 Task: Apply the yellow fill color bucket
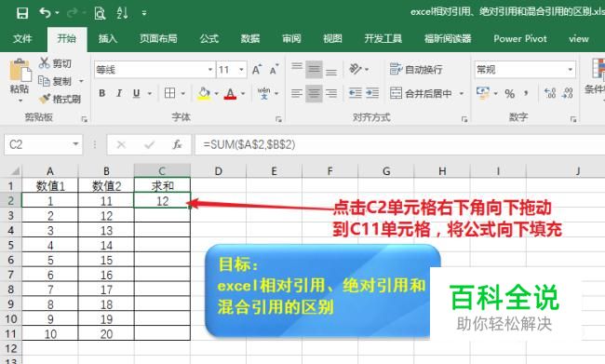204,93
